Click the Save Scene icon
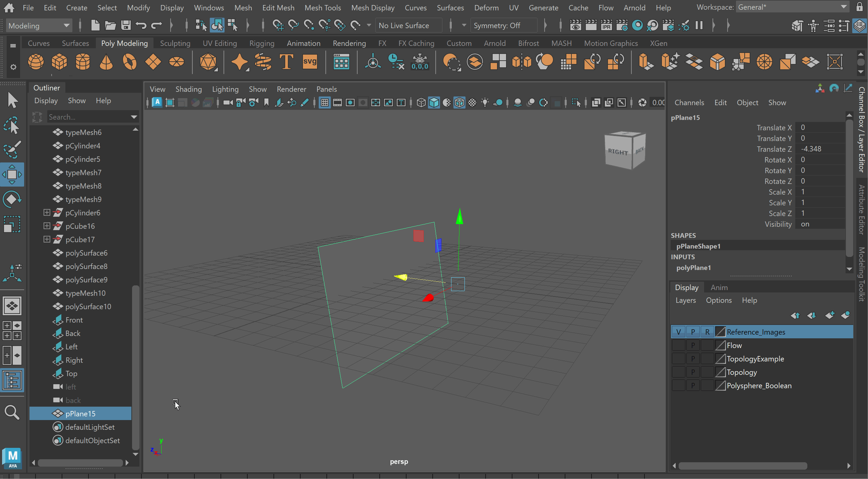 click(x=126, y=25)
